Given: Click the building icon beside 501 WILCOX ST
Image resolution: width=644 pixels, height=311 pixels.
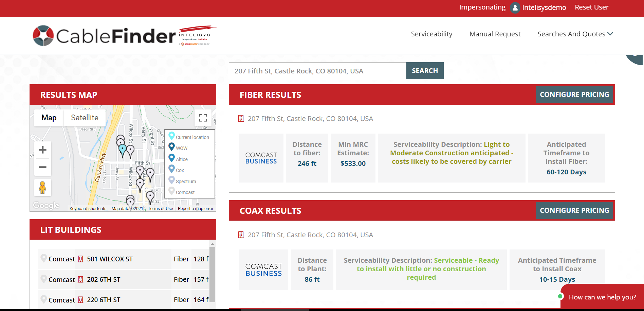Looking at the screenshot, I should [x=80, y=259].
